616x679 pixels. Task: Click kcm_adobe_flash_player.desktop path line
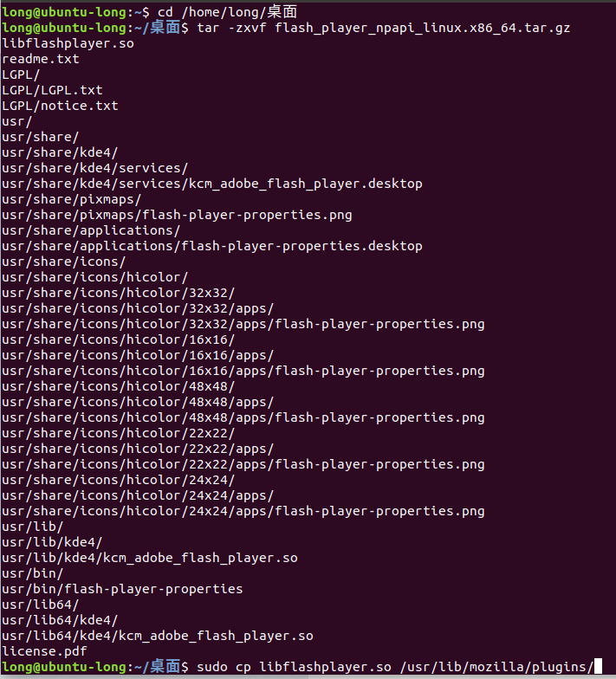coord(212,184)
